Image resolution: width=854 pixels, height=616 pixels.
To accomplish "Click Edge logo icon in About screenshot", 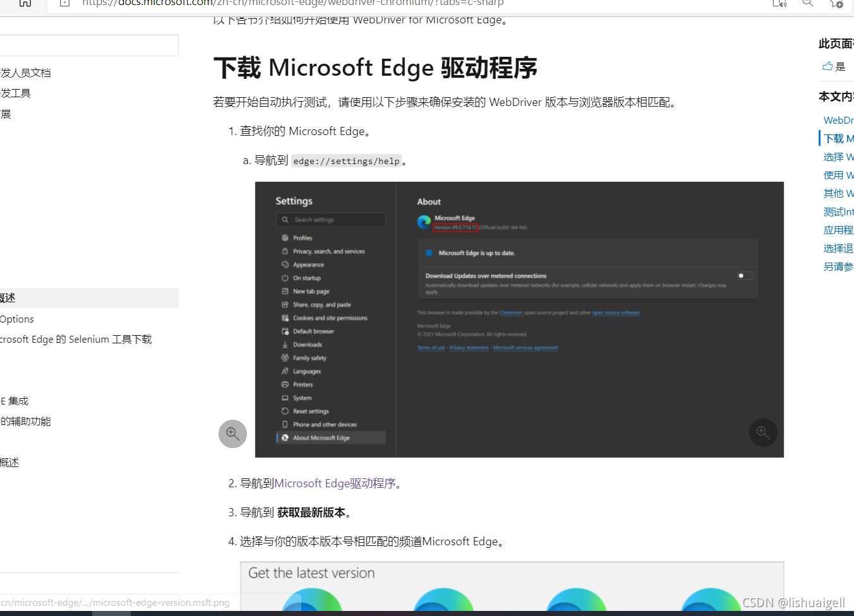I will 424,222.
